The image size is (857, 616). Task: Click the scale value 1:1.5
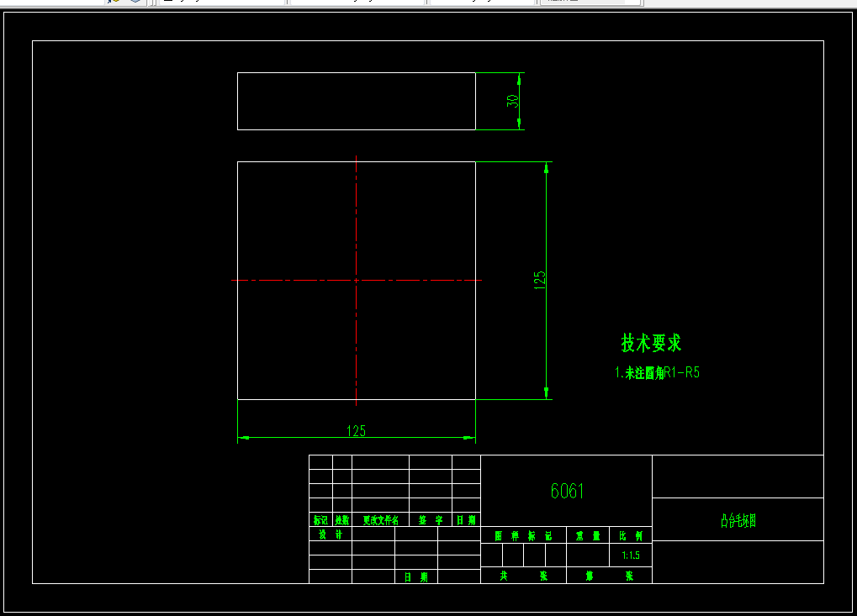631,555
